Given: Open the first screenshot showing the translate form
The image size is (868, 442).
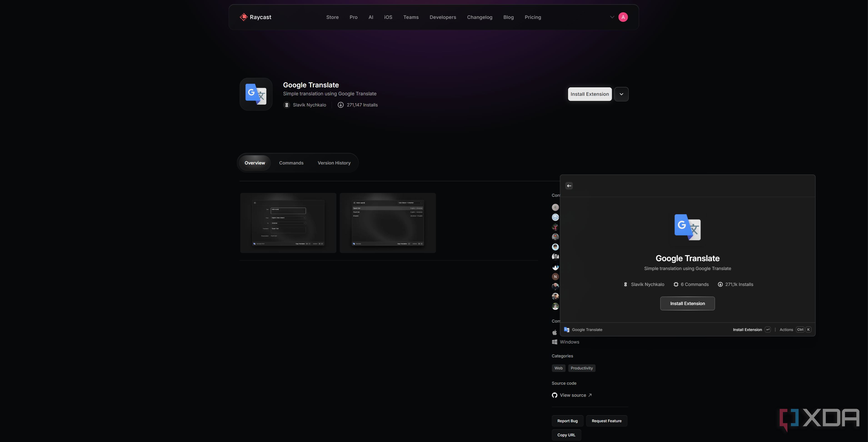Looking at the screenshot, I should pyautogui.click(x=288, y=223).
